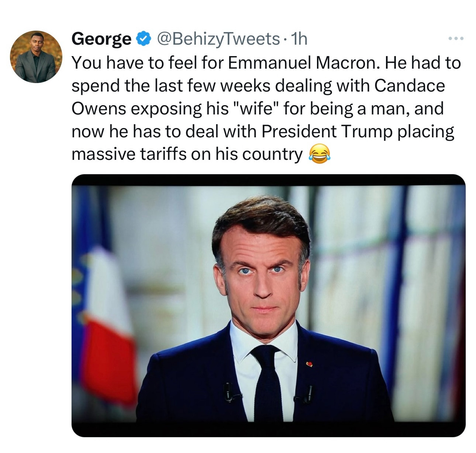This screenshot has width=476, height=453.
Task: Click the dark navy tie in the photo
Action: [268, 384]
